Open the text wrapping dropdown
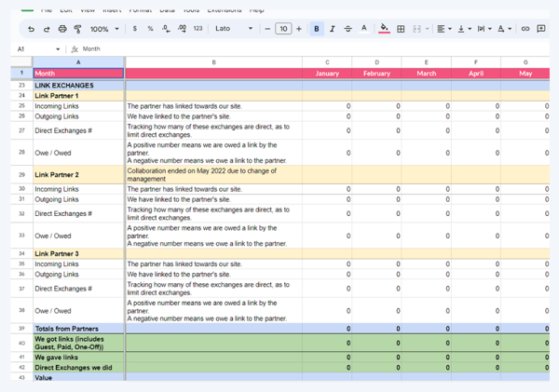Image resolution: width=559 pixels, height=392 pixels. (484, 29)
